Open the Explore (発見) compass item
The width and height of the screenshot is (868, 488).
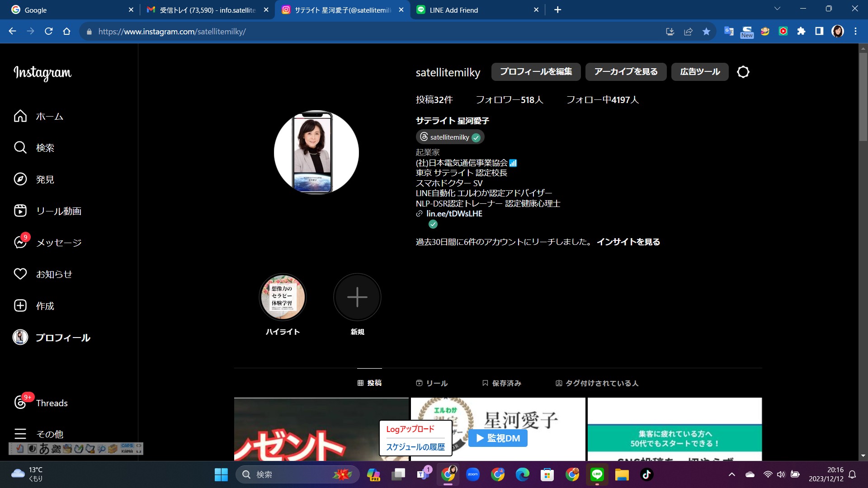coord(34,179)
